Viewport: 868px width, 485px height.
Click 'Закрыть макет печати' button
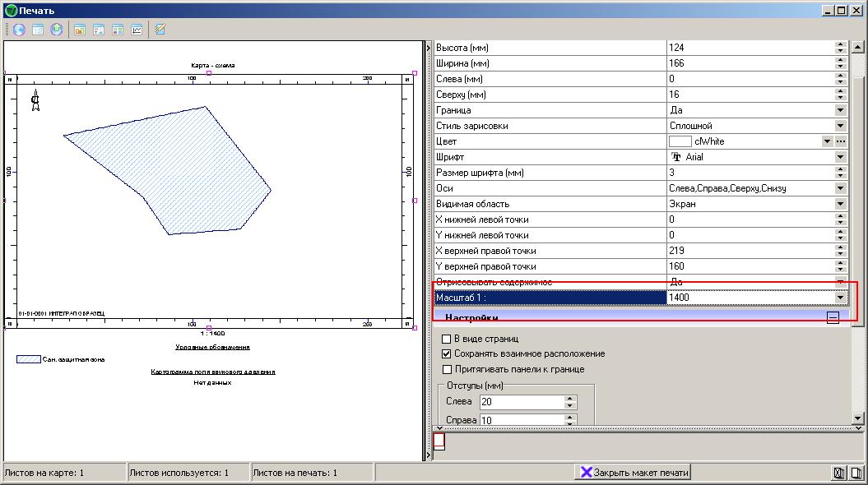[634, 473]
